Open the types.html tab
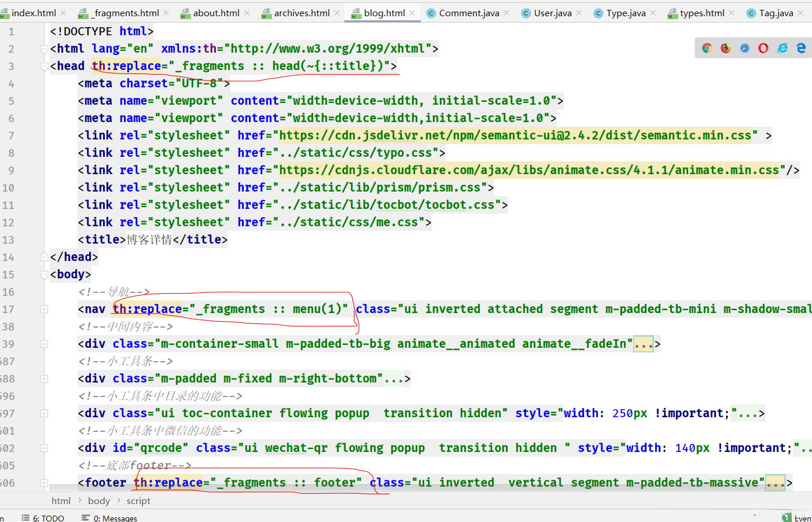The image size is (812, 522). (x=702, y=13)
